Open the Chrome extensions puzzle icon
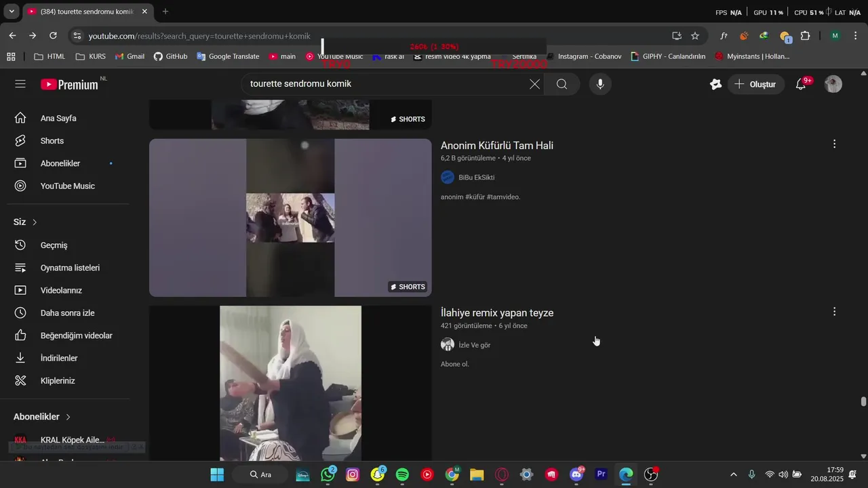Image resolution: width=868 pixels, height=488 pixels. [806, 36]
